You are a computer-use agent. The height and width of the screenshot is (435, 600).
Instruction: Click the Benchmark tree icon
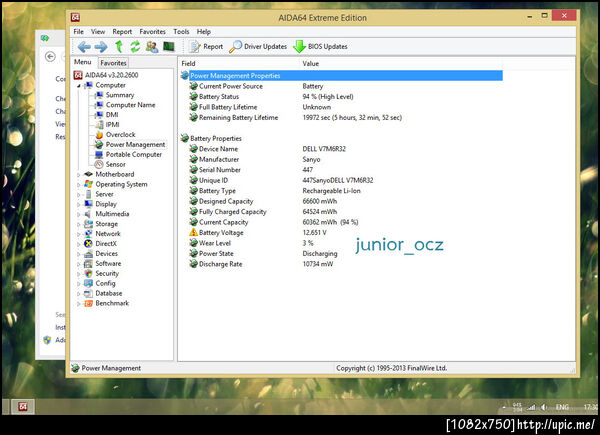point(88,303)
